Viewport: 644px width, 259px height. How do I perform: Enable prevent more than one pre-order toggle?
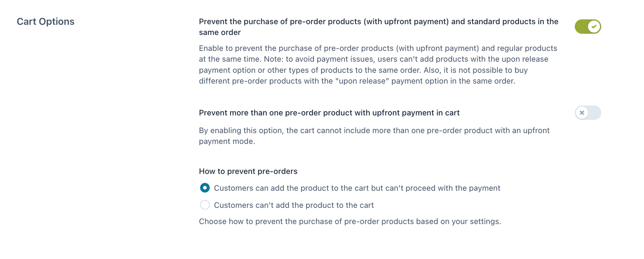[588, 113]
